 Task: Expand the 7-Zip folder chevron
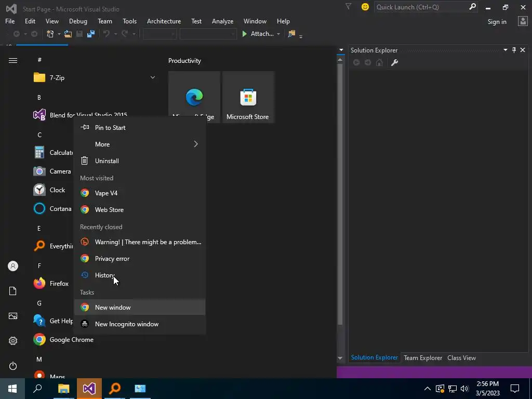(x=153, y=78)
